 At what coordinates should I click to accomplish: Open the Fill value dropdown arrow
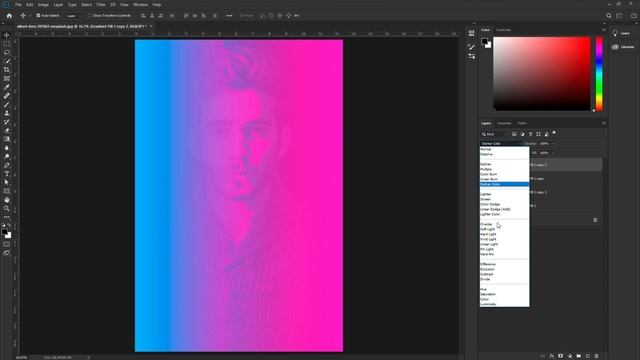(553, 153)
